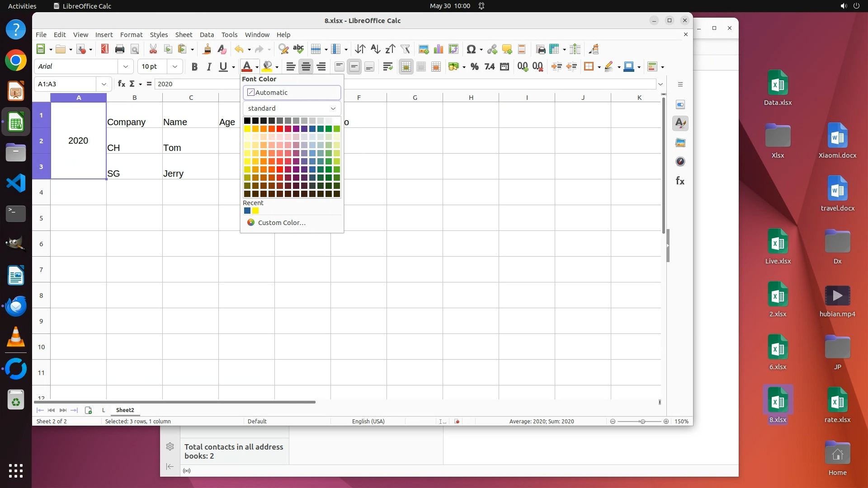Click the Format as Percent icon
This screenshot has height=488, width=868.
pyautogui.click(x=474, y=67)
